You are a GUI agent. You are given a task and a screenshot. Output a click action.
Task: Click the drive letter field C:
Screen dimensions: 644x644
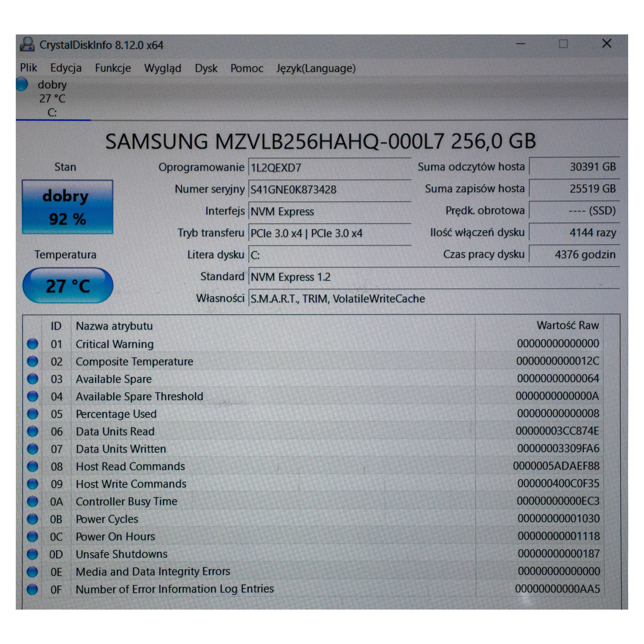point(329,255)
